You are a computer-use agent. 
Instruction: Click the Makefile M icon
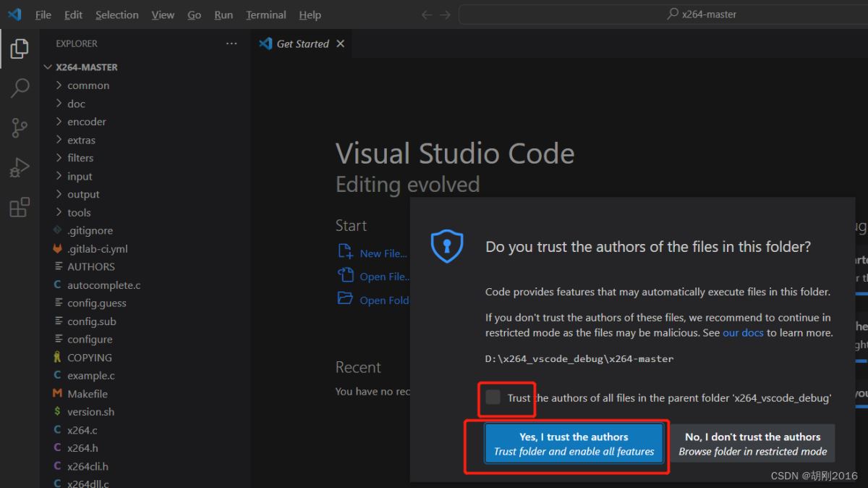point(58,394)
